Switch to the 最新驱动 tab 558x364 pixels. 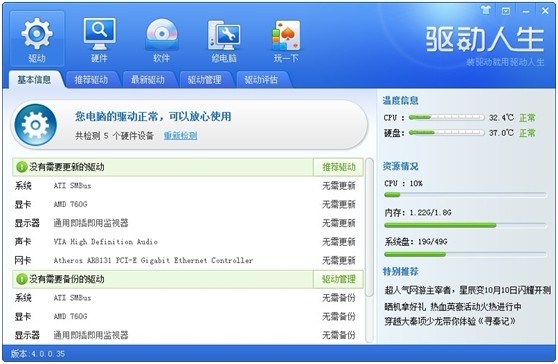coord(148,80)
